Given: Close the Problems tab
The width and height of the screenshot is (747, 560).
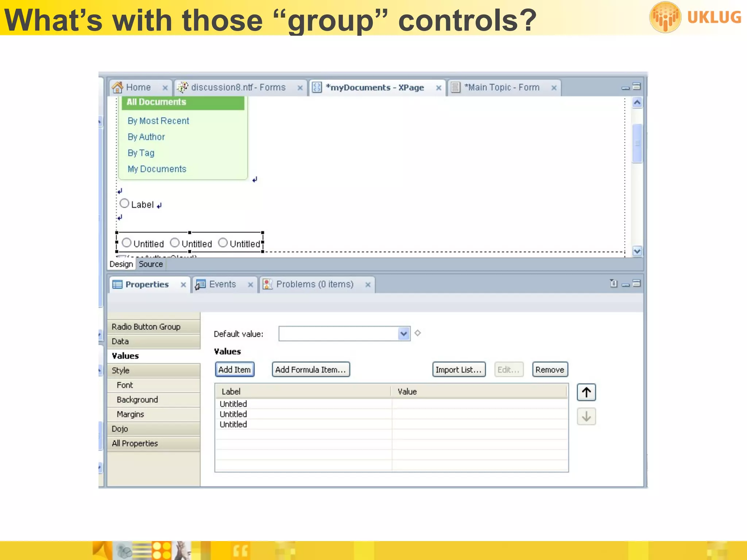Looking at the screenshot, I should pos(368,285).
